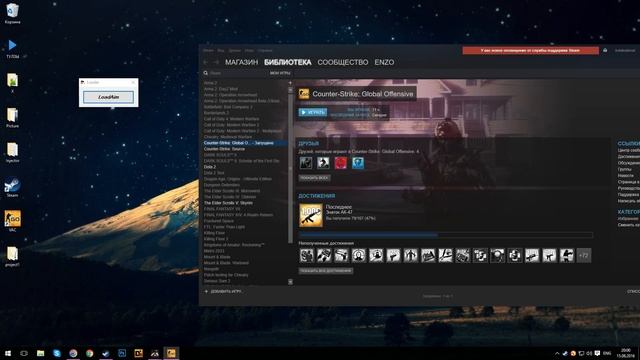640x360 pixels.
Task: Open the Steam menu in menu bar
Action: point(208,51)
